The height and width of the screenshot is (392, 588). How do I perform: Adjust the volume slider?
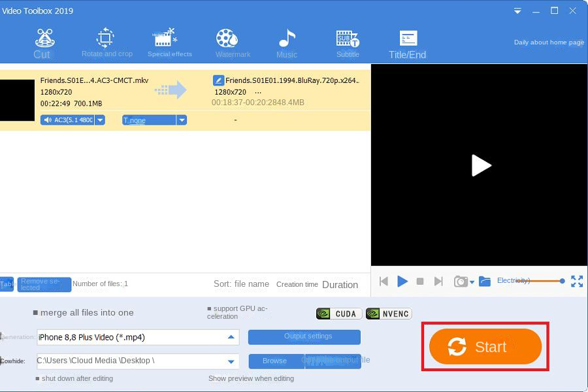541,280
